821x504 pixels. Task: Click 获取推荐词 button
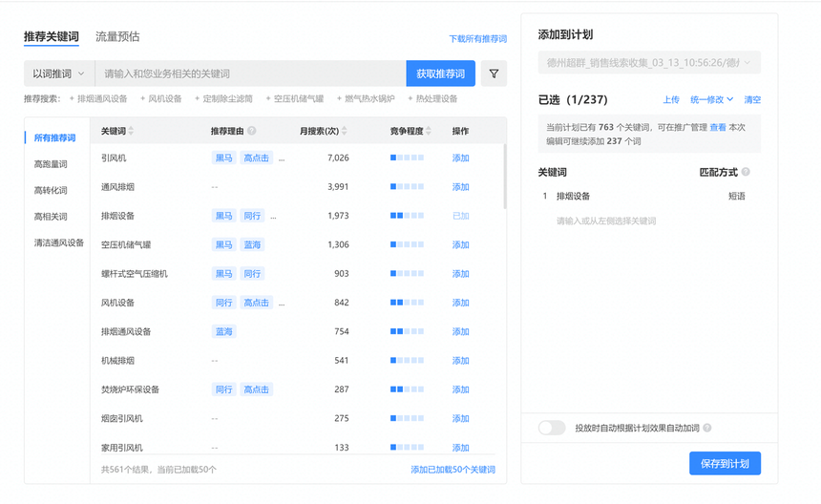(440, 73)
